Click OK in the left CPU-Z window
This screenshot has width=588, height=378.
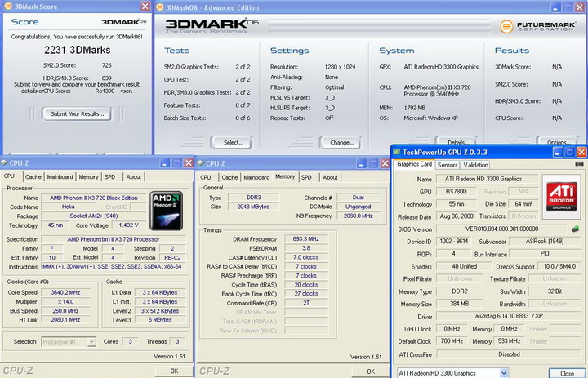(174, 371)
